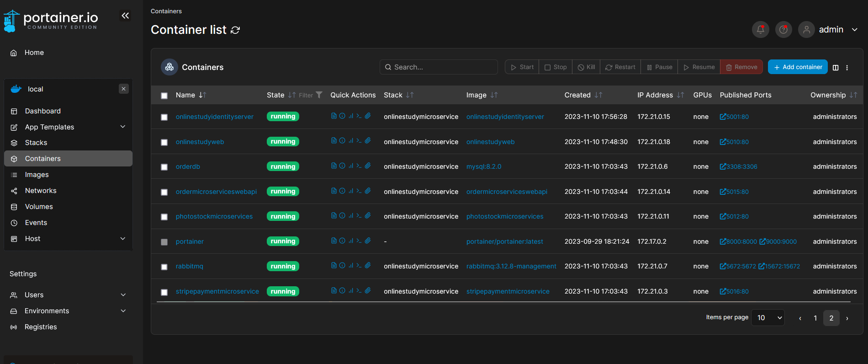This screenshot has width=868, height=364.
Task: Open Logs quick action for orderdb
Action: pyautogui.click(x=334, y=166)
